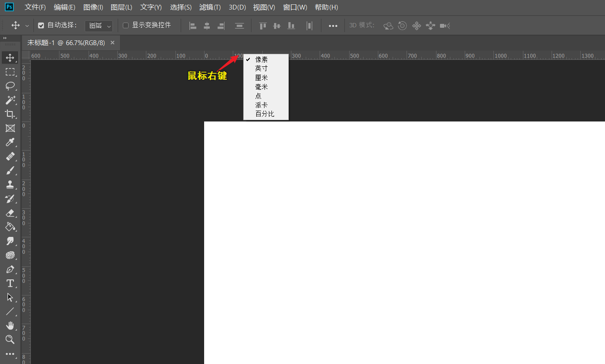The image size is (605, 364).
Task: Select the Eraser tool
Action: (x=10, y=213)
